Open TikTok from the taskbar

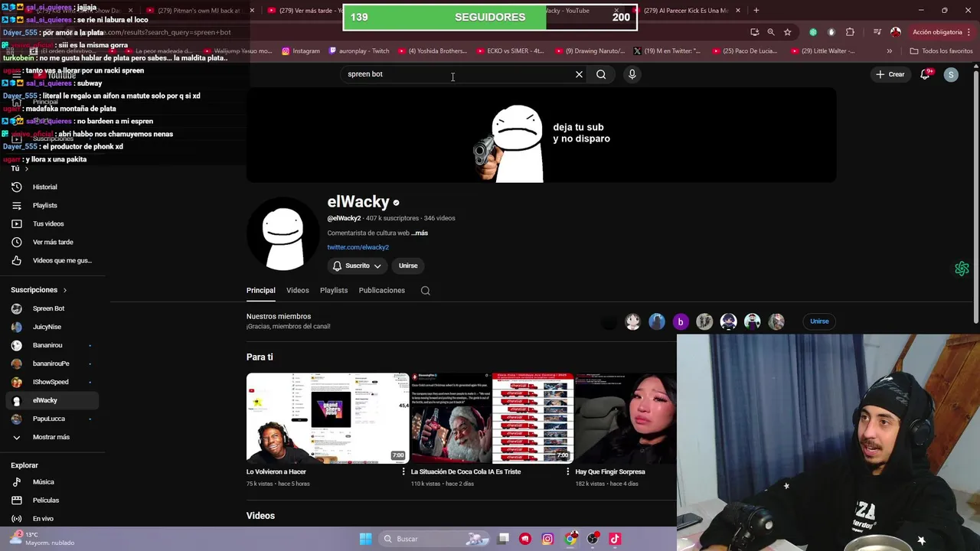[x=615, y=539]
